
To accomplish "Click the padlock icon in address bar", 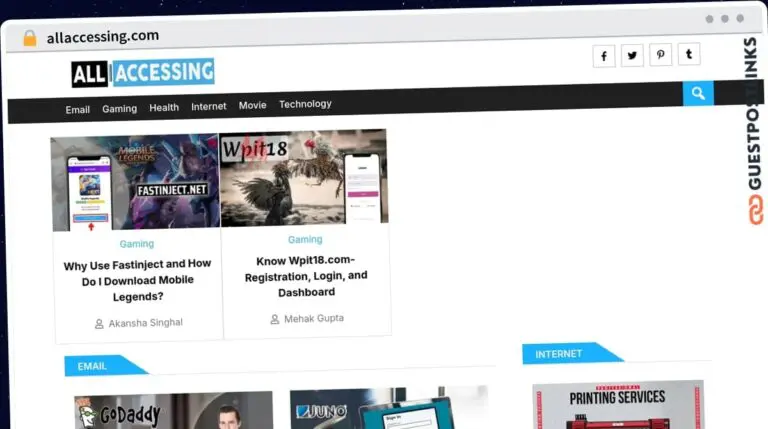I will point(30,38).
